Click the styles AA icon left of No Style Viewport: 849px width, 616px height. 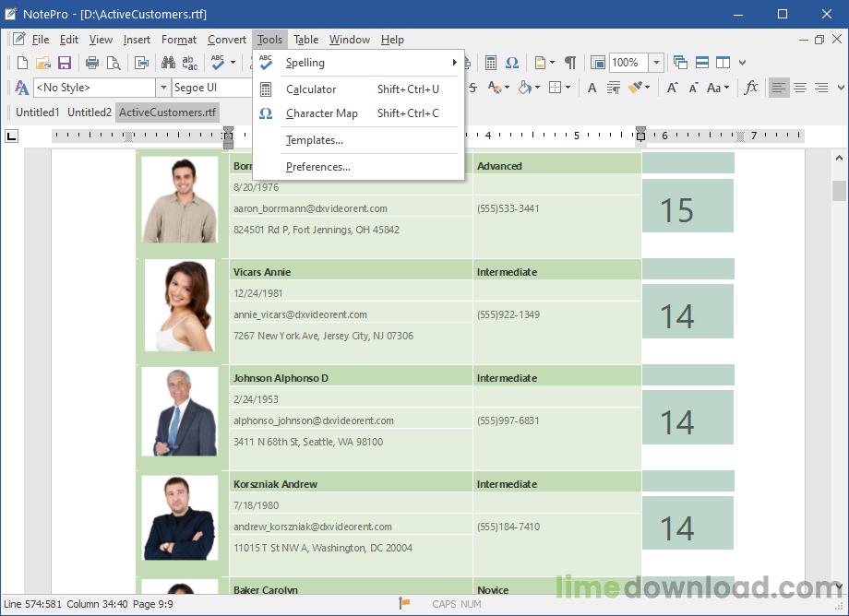click(21, 88)
